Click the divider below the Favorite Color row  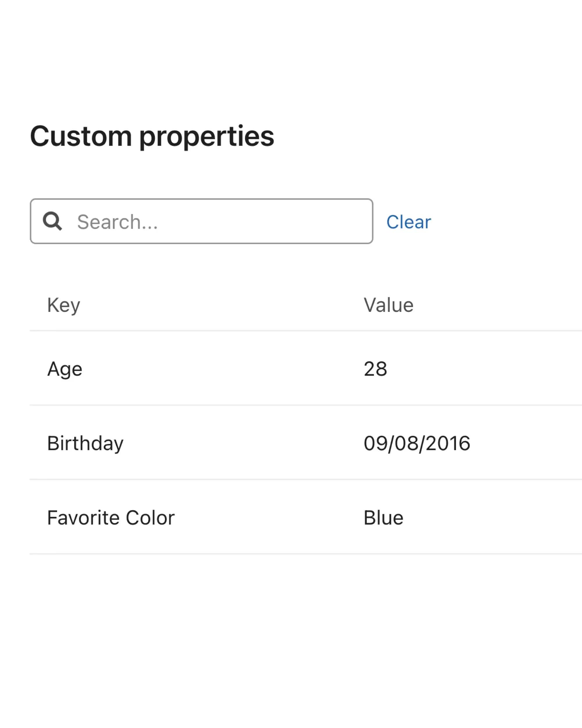(x=304, y=554)
